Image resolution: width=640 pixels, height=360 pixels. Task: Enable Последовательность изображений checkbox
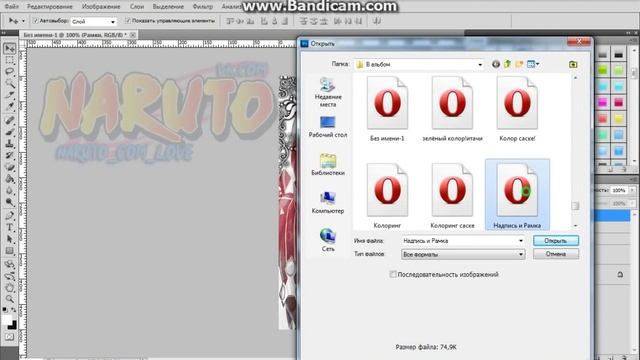point(393,274)
